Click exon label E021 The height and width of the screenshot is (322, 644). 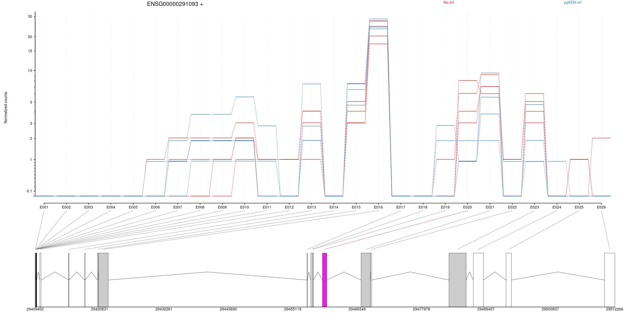point(490,207)
